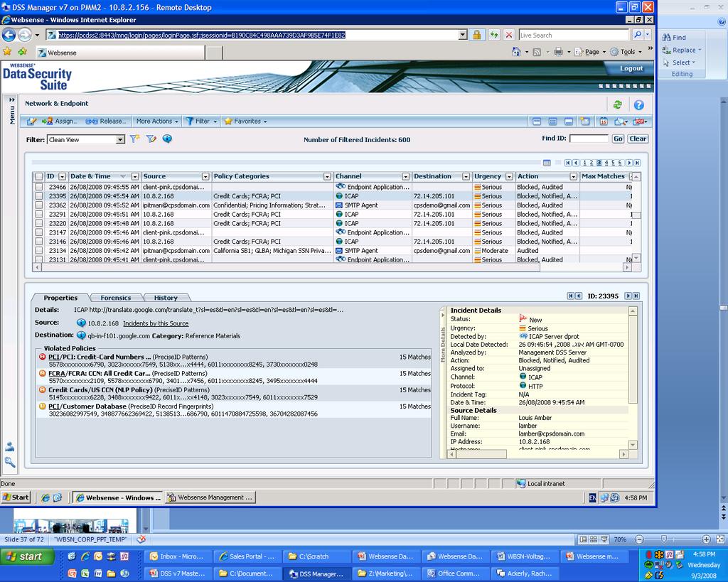Image resolution: width=728 pixels, height=582 pixels.
Task: Click the funnel-with-star new filter icon
Action: [134, 139]
